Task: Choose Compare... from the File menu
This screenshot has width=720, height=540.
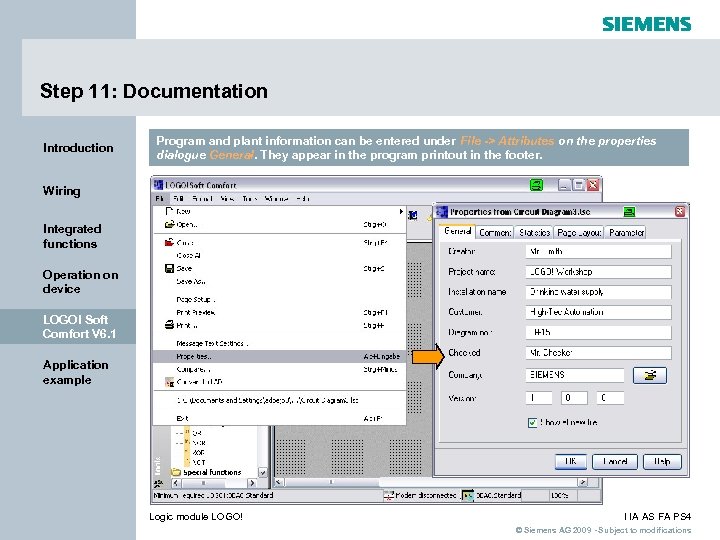Action: pyautogui.click(x=279, y=369)
